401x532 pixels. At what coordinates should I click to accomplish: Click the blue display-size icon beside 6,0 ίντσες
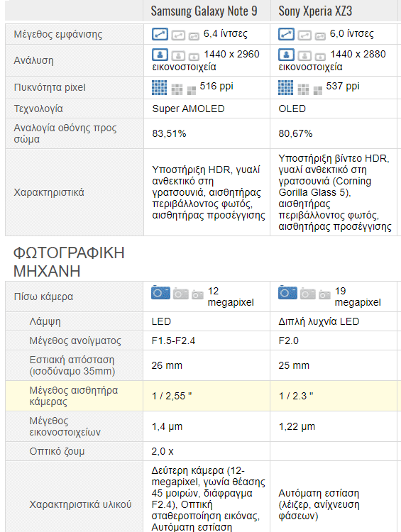coord(286,34)
